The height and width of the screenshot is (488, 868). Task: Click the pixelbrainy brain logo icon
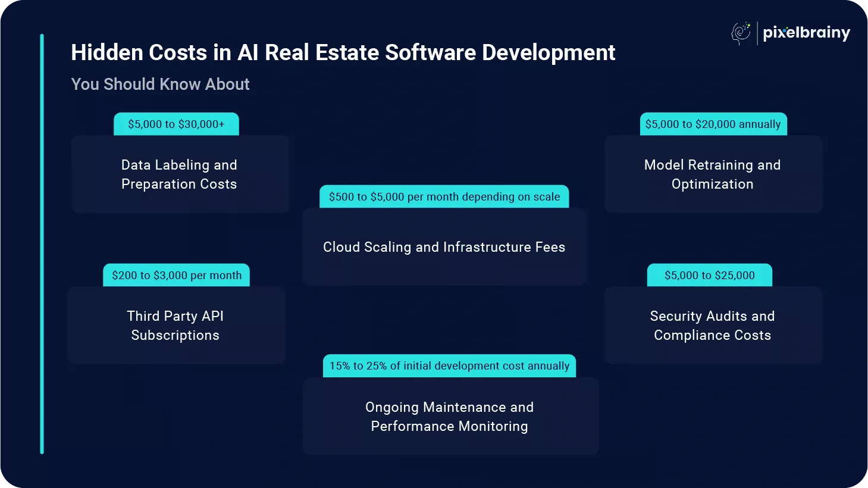(x=741, y=33)
